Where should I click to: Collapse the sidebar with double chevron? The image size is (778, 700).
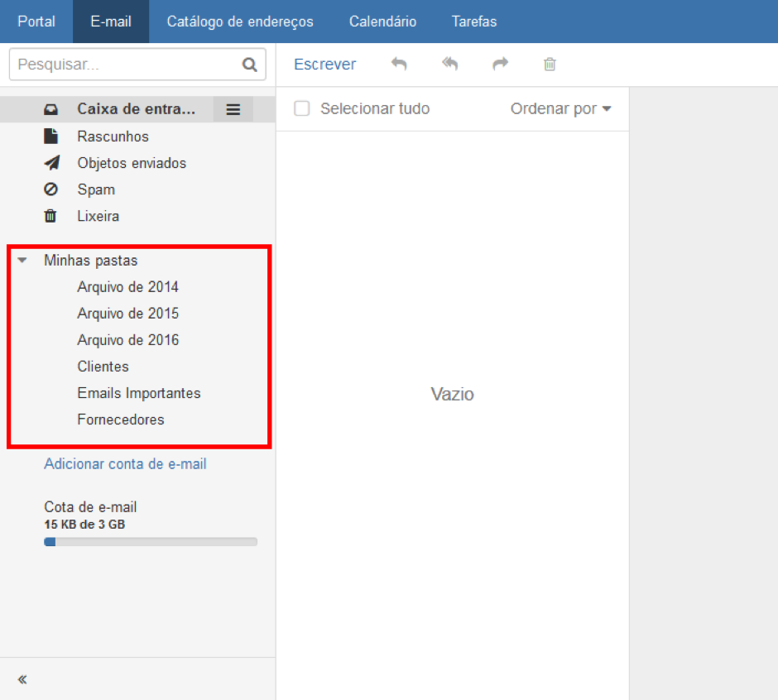22,679
